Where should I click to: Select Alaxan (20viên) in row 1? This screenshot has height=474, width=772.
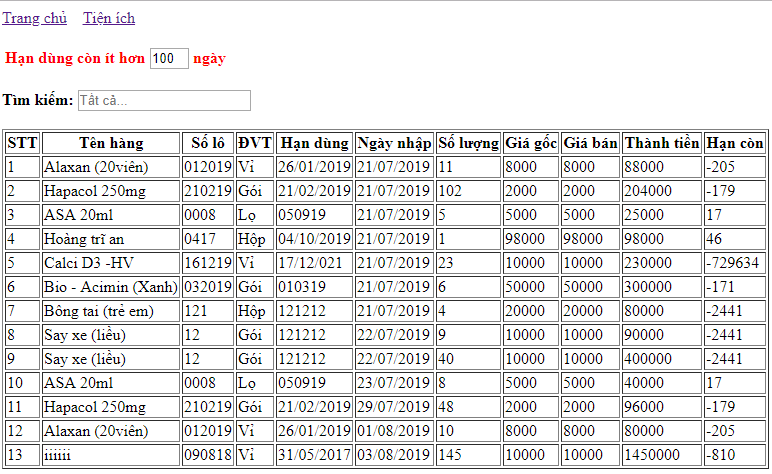(111, 167)
